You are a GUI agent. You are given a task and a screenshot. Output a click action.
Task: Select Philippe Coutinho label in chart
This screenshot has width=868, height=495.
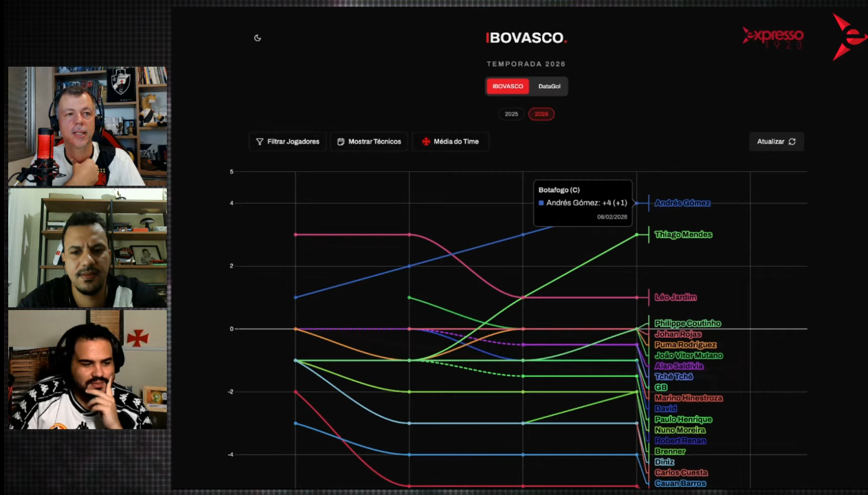click(x=687, y=324)
